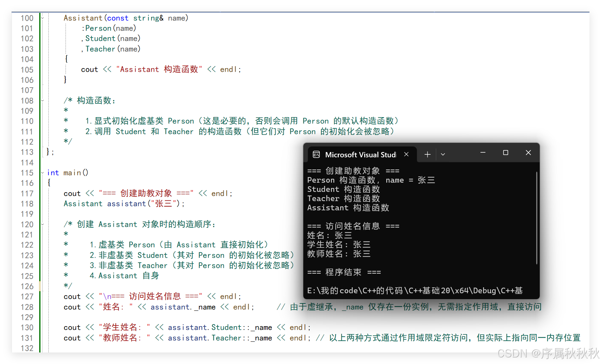This screenshot has height=364, width=601.
Task: Place cursor on ', Teacher(name)' initializer
Action: (111, 49)
